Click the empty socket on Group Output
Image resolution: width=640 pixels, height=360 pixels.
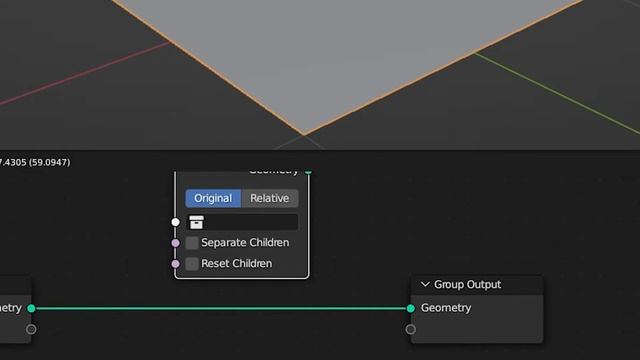[x=411, y=329]
